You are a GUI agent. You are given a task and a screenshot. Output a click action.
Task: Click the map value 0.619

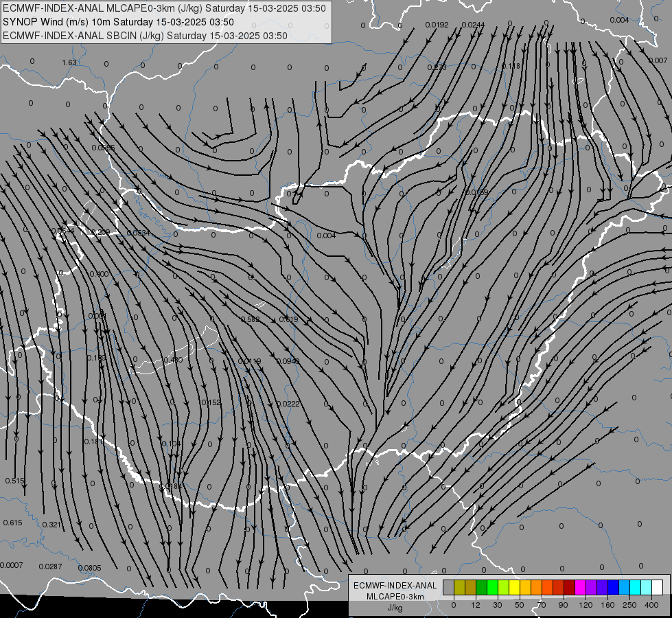coord(288,319)
